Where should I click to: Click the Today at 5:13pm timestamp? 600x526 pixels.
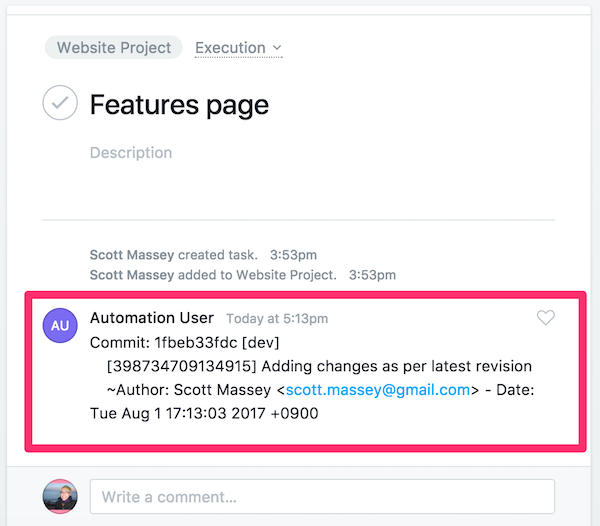click(277, 319)
